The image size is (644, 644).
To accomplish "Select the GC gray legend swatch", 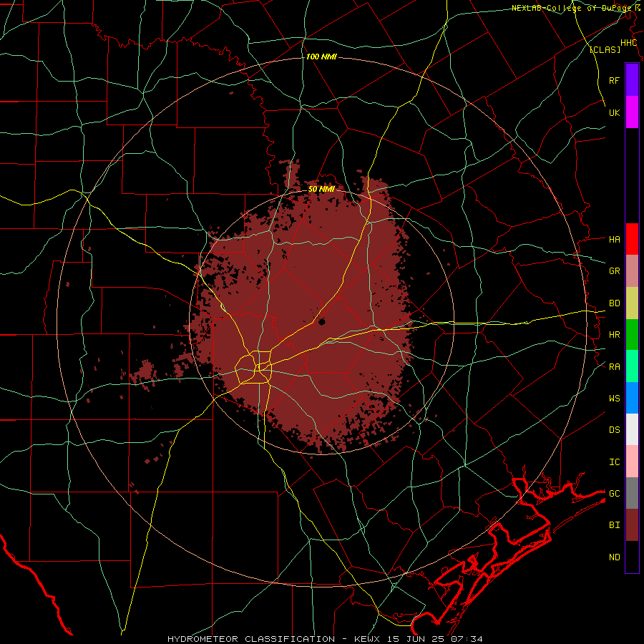I will pyautogui.click(x=632, y=493).
